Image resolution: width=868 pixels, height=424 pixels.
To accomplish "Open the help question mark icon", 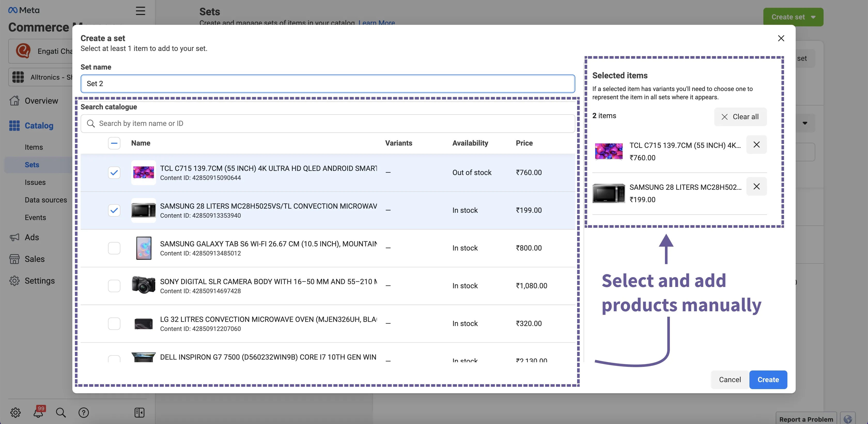I will click(83, 412).
